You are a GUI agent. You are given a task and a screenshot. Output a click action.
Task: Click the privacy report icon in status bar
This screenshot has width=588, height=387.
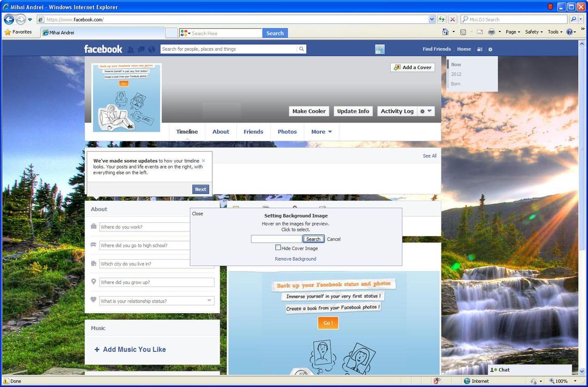437,381
